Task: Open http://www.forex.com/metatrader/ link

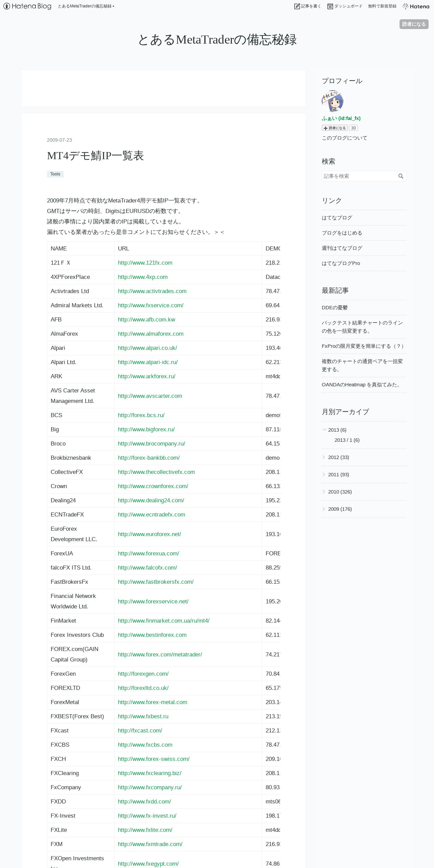Action: click(x=160, y=654)
